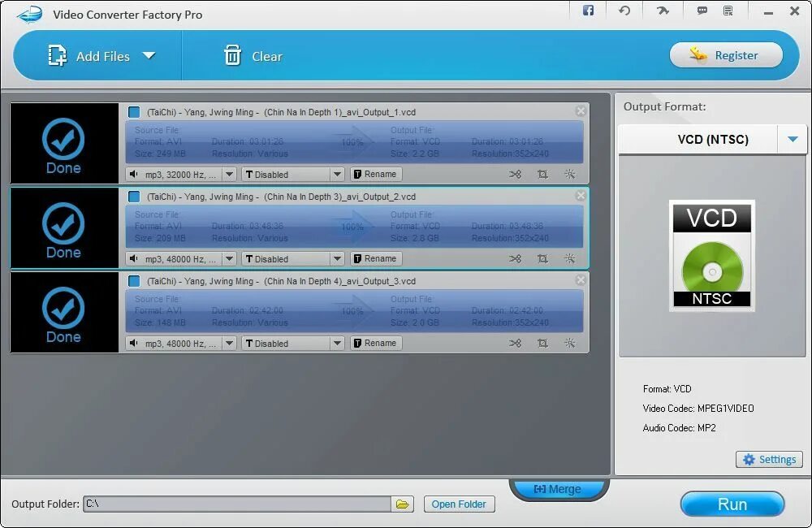Open the register list icon in title bar

pos(728,11)
